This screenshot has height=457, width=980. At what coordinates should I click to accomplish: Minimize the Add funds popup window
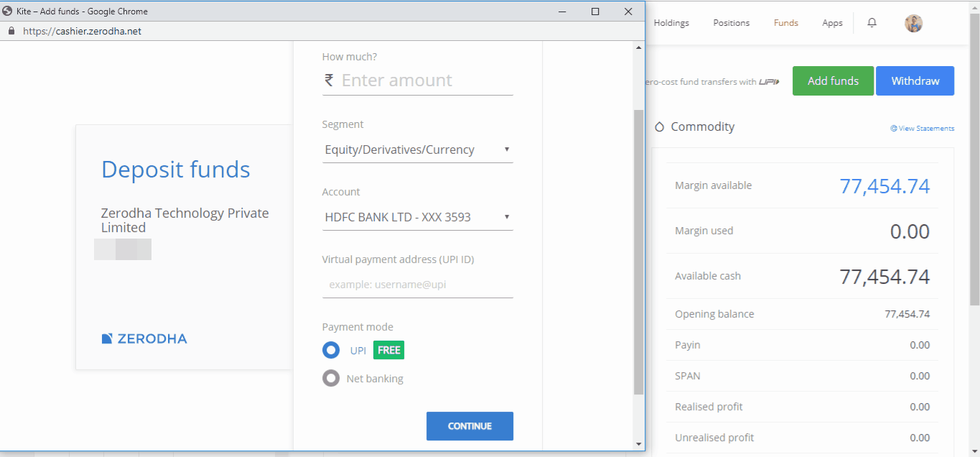562,11
